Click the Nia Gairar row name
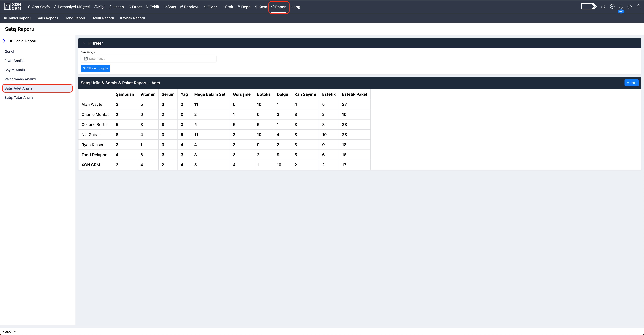 [91, 135]
